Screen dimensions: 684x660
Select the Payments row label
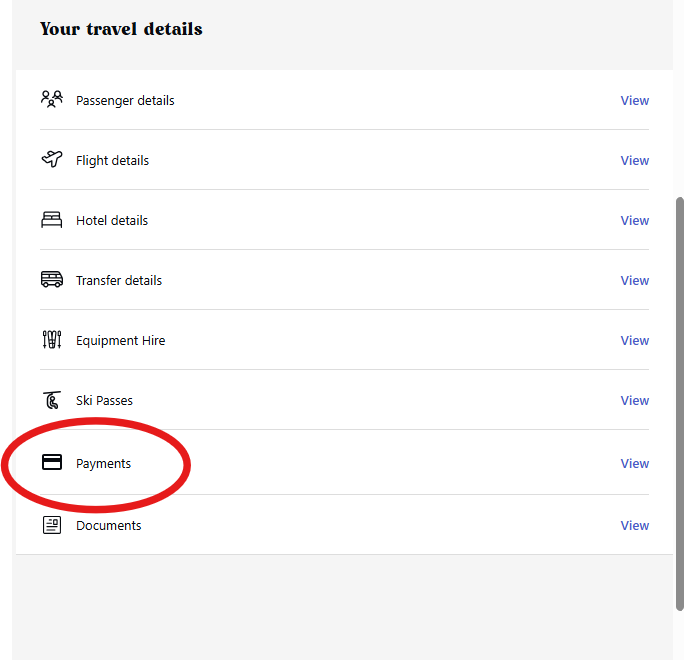pyautogui.click(x=103, y=464)
